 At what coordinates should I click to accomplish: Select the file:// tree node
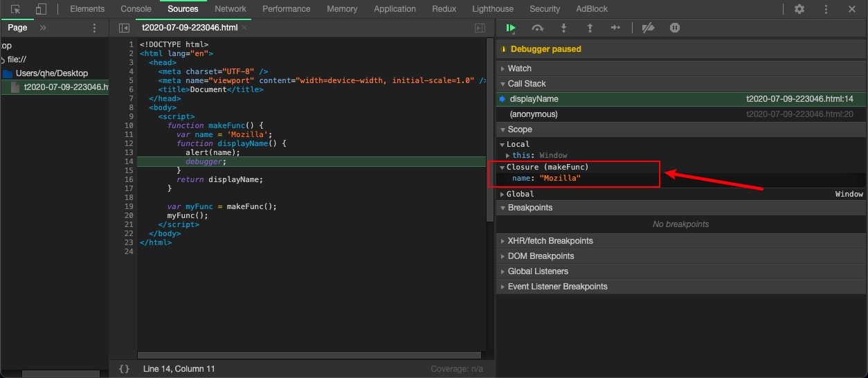(17, 60)
